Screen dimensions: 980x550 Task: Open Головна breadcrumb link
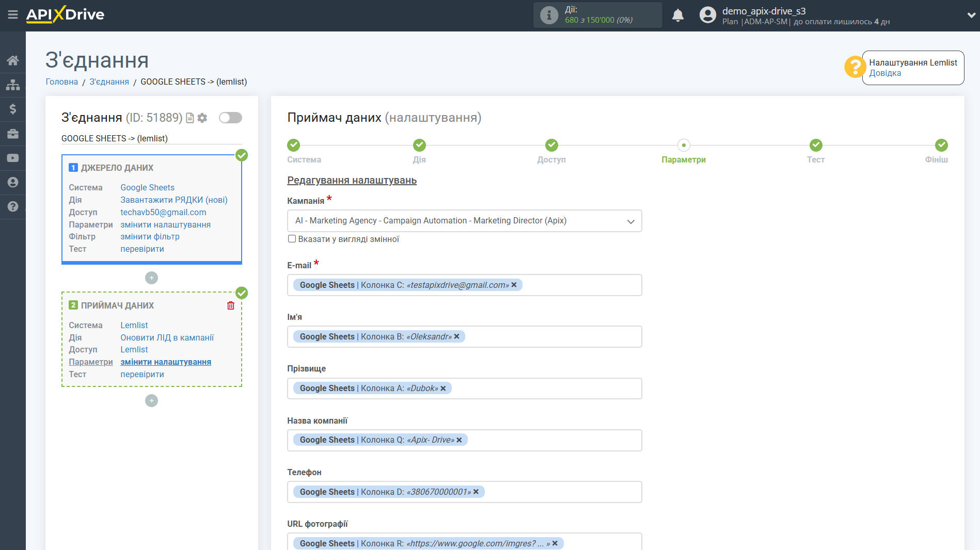(62, 82)
